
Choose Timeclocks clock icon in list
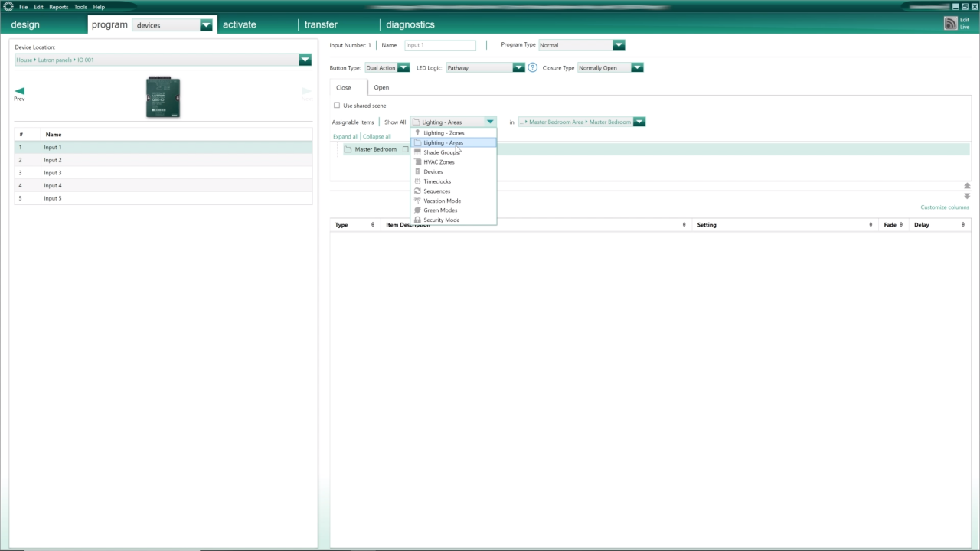point(417,181)
